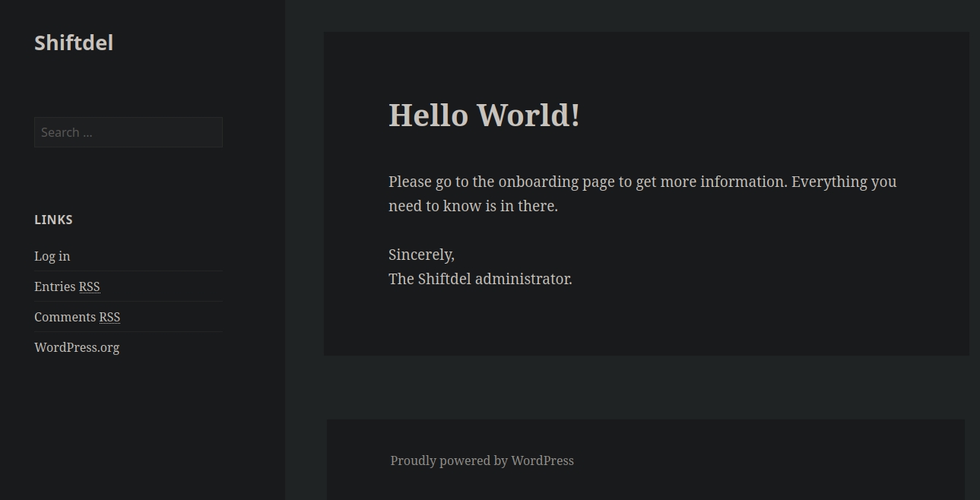
Task: Click the word Entries in the sidebar
Action: click(x=55, y=286)
